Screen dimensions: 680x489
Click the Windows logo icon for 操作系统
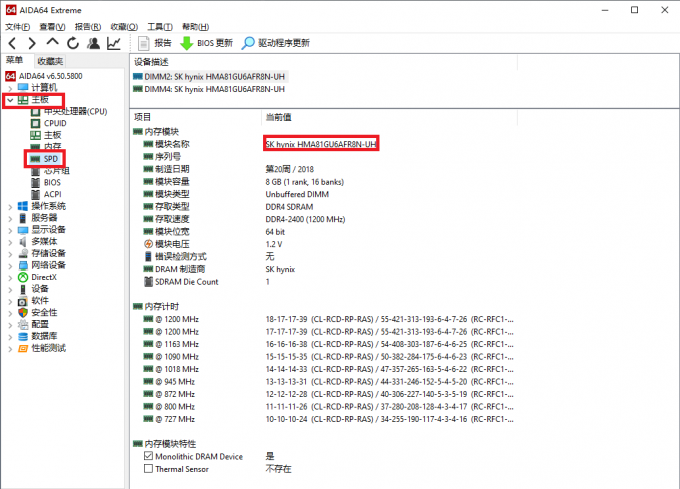23,206
